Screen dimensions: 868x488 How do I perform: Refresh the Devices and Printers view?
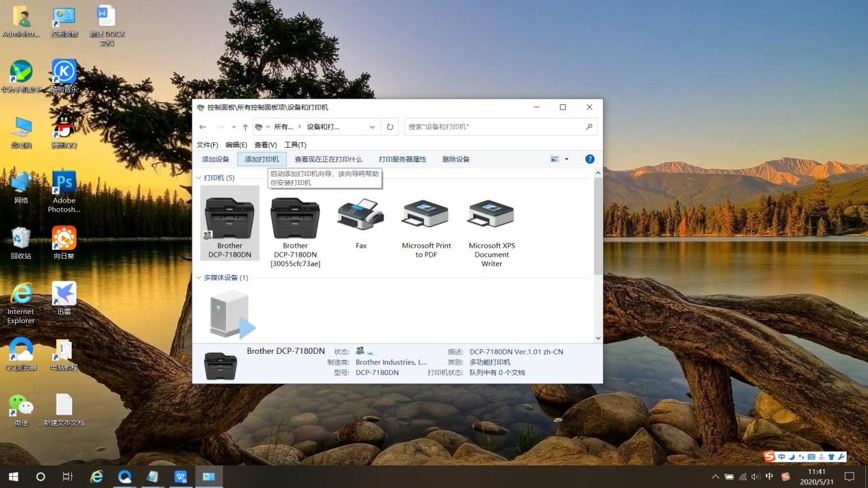coord(390,127)
